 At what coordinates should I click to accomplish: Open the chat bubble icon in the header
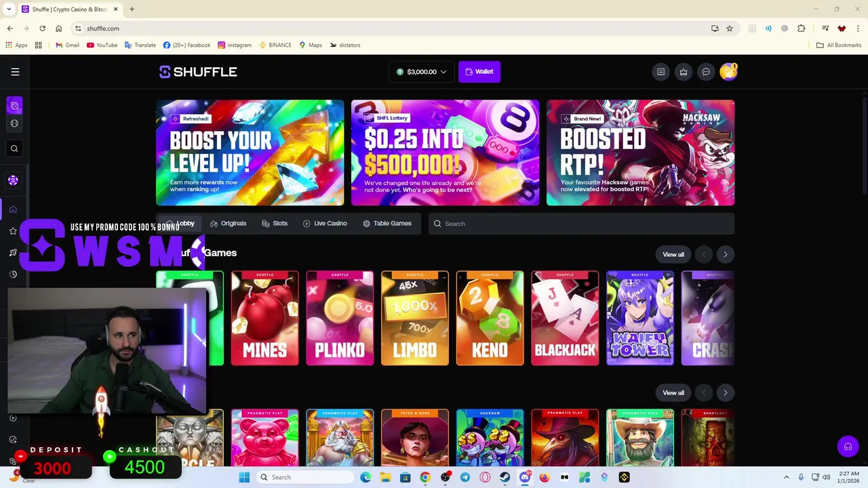[x=706, y=72]
